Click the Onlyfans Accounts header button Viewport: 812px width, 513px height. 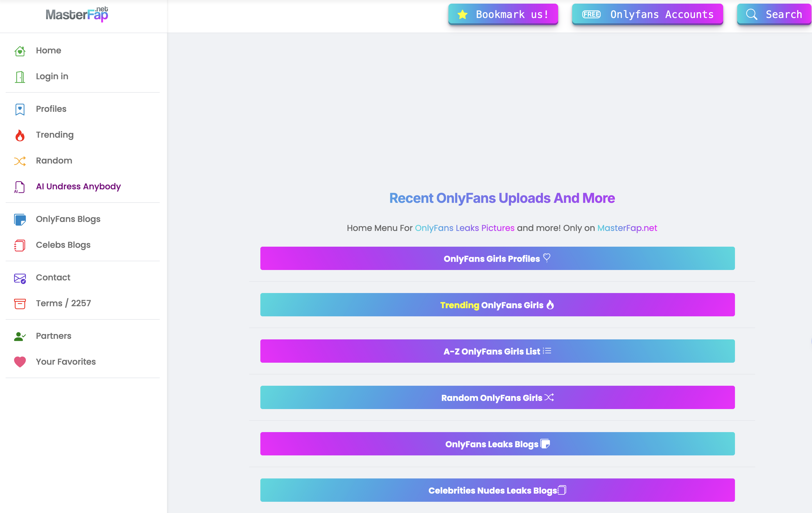648,14
